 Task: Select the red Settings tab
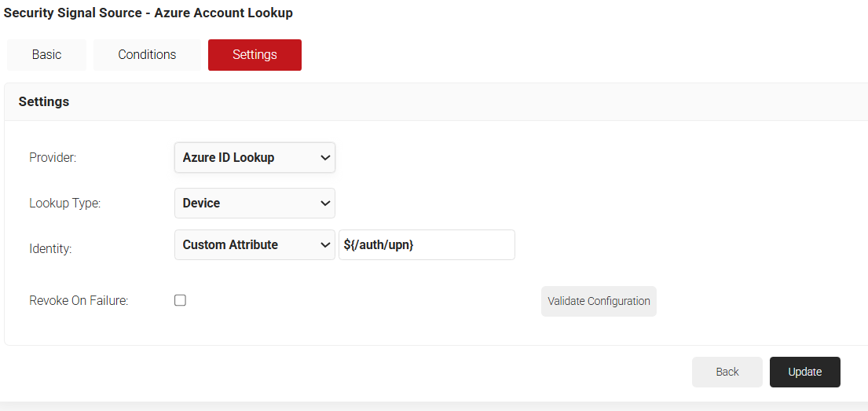tap(255, 55)
